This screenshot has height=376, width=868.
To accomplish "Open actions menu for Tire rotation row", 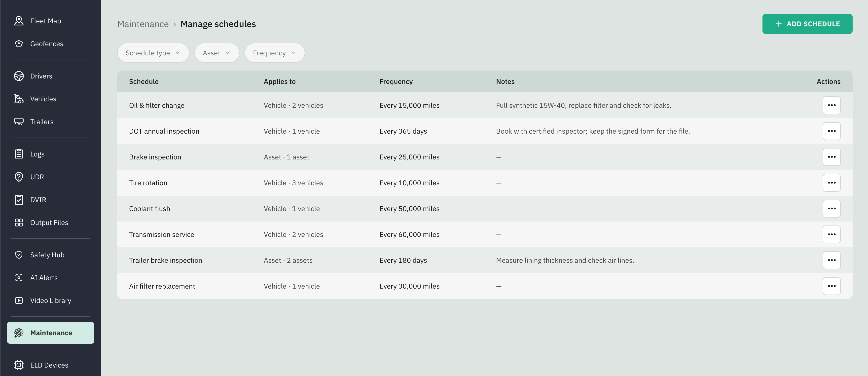I will (832, 183).
